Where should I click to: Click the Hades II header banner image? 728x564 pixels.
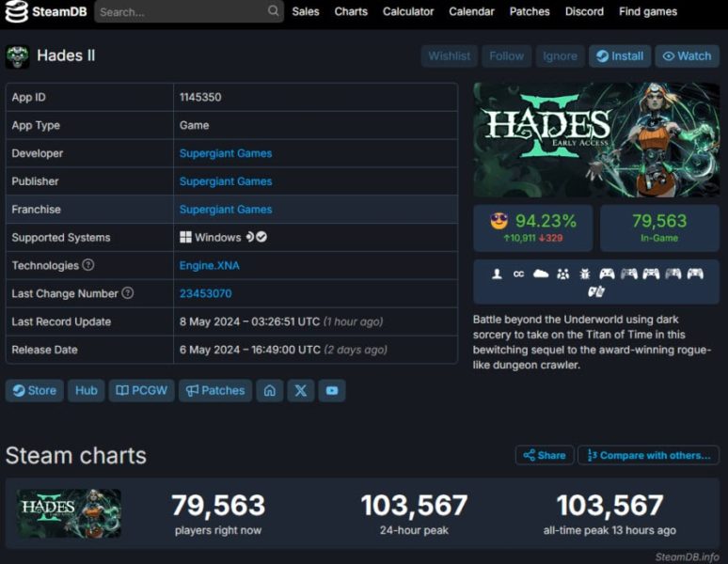point(596,139)
